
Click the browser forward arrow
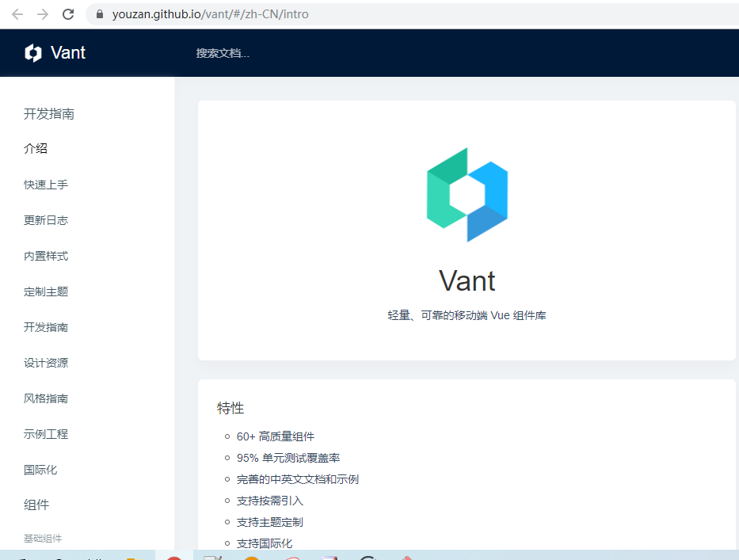coord(41,13)
